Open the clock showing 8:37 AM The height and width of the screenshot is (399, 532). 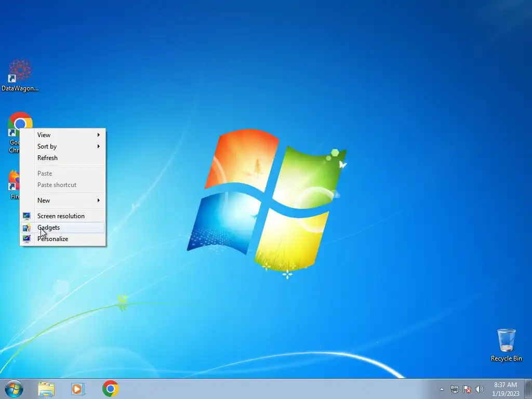(506, 389)
